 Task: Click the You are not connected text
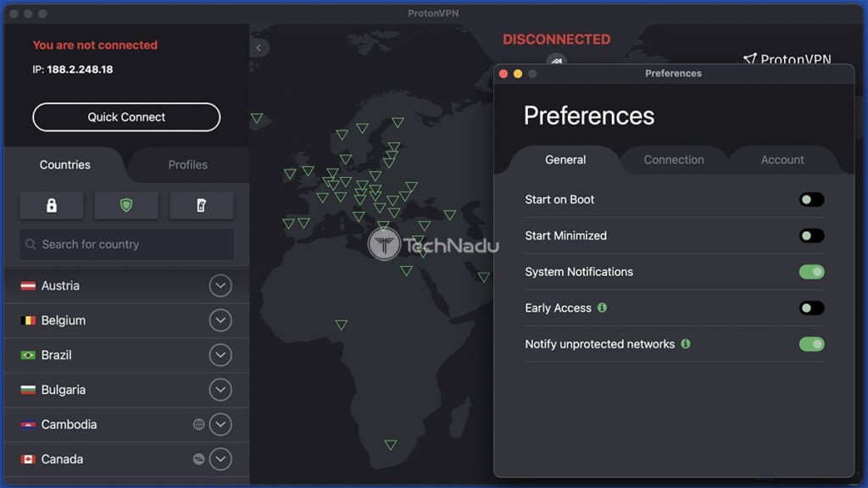click(x=95, y=46)
